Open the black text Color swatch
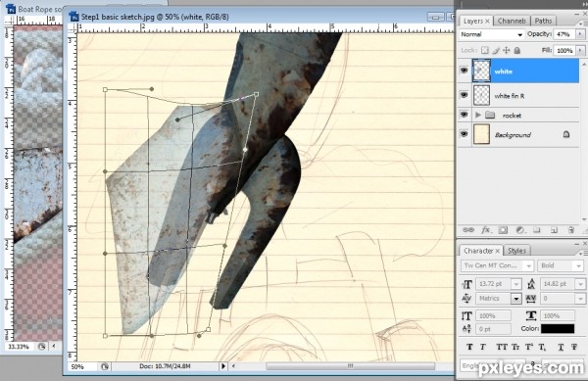Viewport: 588px width, 381px height. [558, 328]
